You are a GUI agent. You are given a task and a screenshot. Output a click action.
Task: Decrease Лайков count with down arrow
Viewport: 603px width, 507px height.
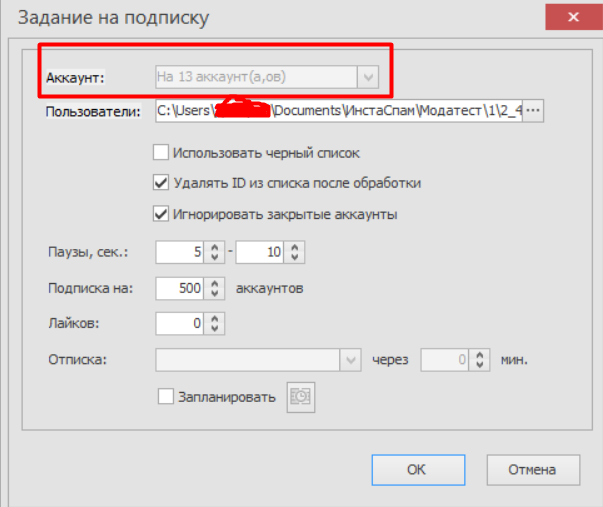(215, 329)
